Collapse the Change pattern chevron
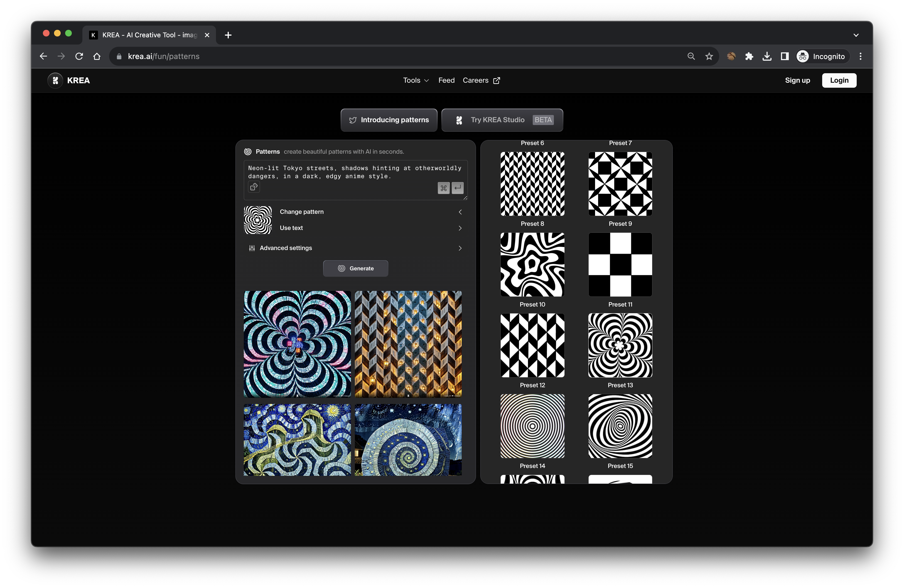904x588 pixels. tap(460, 212)
